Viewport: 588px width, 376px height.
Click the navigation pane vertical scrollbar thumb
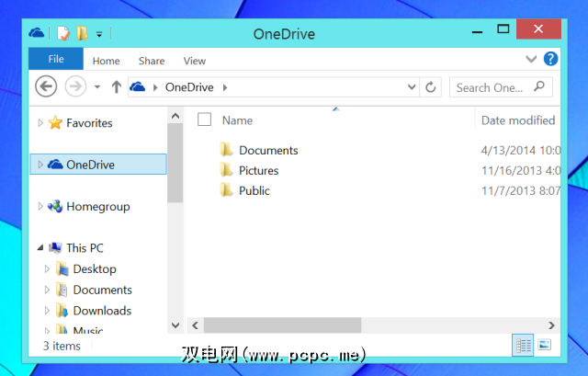coord(175,164)
